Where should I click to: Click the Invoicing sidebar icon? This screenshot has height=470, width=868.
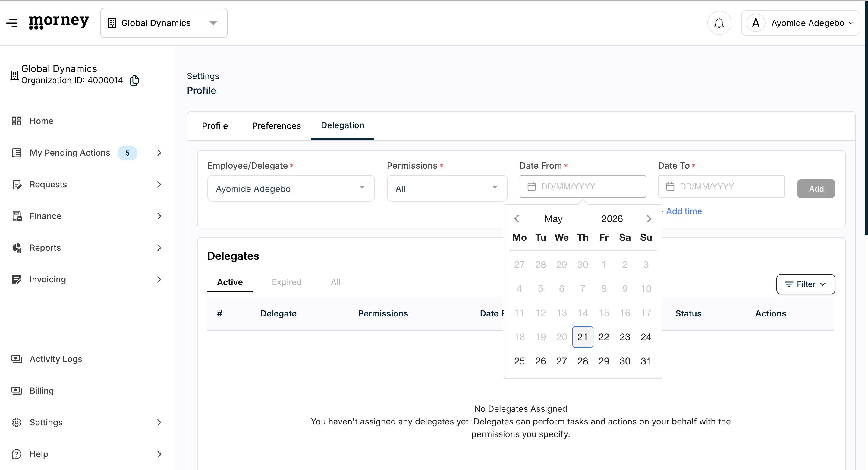pos(17,280)
